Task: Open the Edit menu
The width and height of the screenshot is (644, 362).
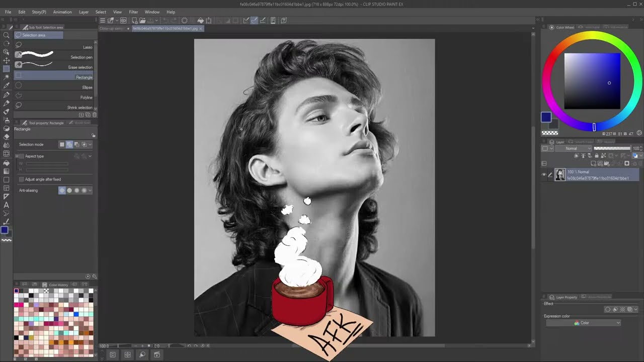Action: coord(22,12)
